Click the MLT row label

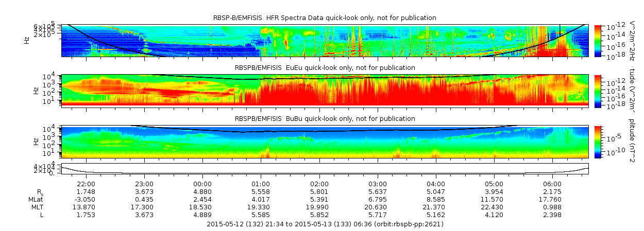point(36,207)
